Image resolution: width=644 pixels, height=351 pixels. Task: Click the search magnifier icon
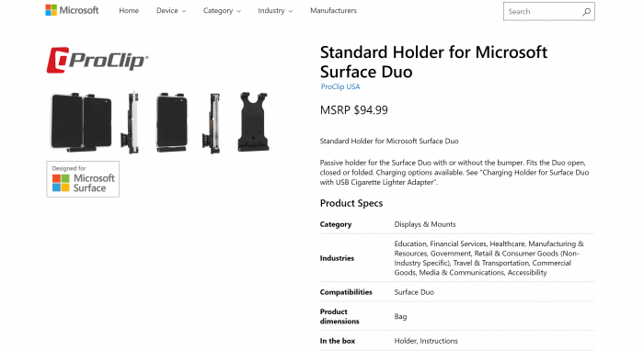(x=586, y=12)
